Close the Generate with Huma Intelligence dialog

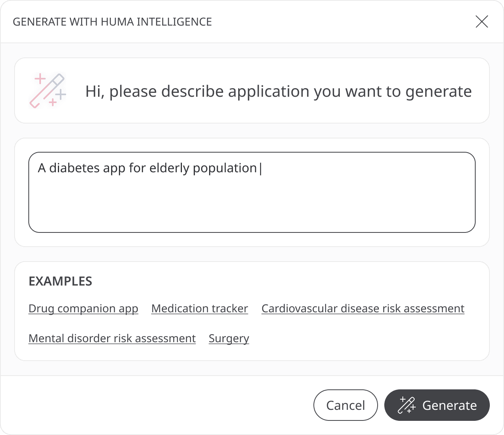click(x=482, y=22)
